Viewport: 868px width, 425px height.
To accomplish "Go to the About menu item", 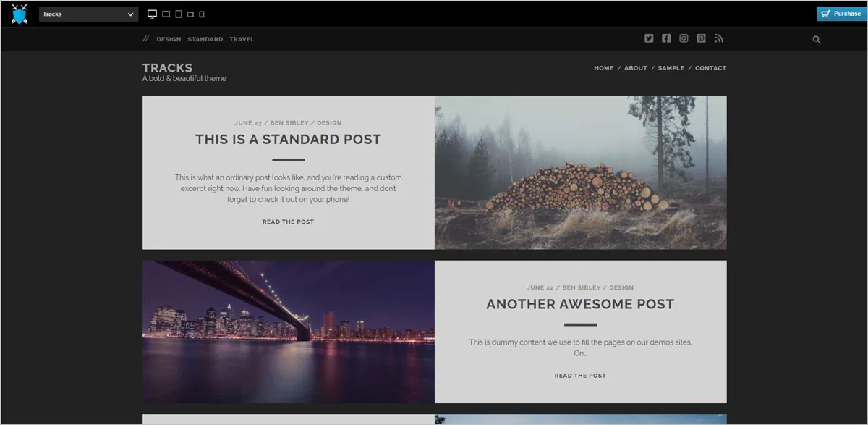I will point(636,68).
